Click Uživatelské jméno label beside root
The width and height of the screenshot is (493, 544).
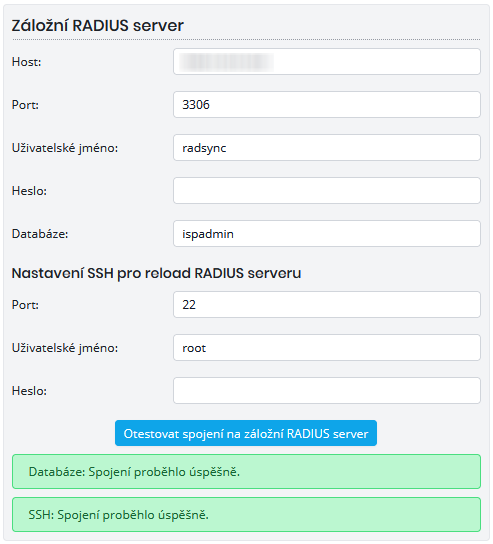pyautogui.click(x=65, y=348)
